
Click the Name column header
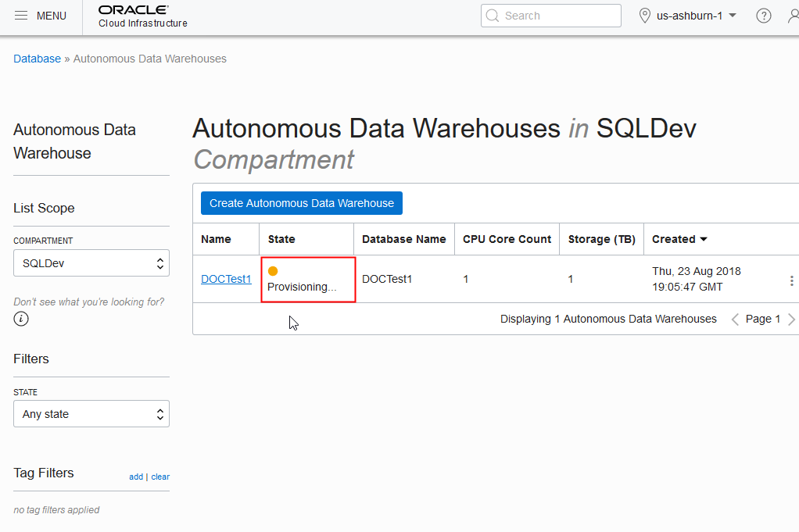[215, 239]
